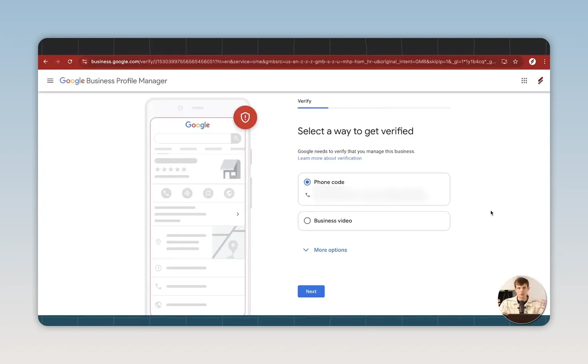588x364 pixels.
Task: Click the red shield alert badge
Action: (x=245, y=117)
